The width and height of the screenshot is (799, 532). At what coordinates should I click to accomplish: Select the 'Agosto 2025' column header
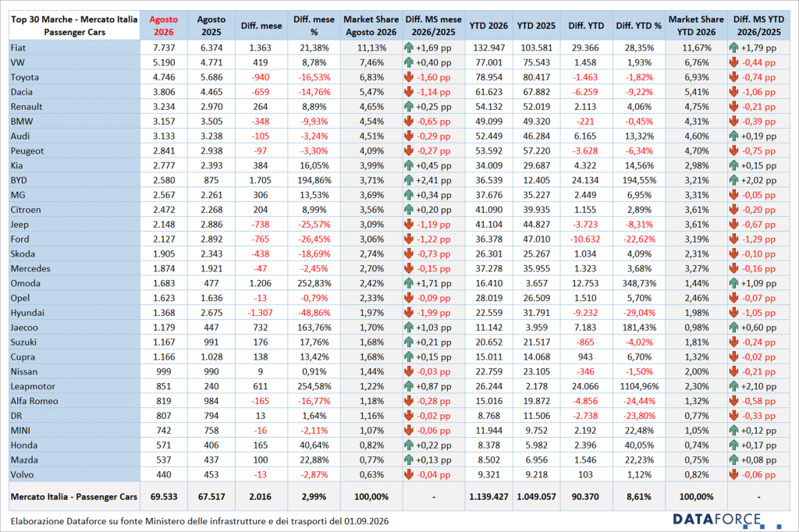211,26
